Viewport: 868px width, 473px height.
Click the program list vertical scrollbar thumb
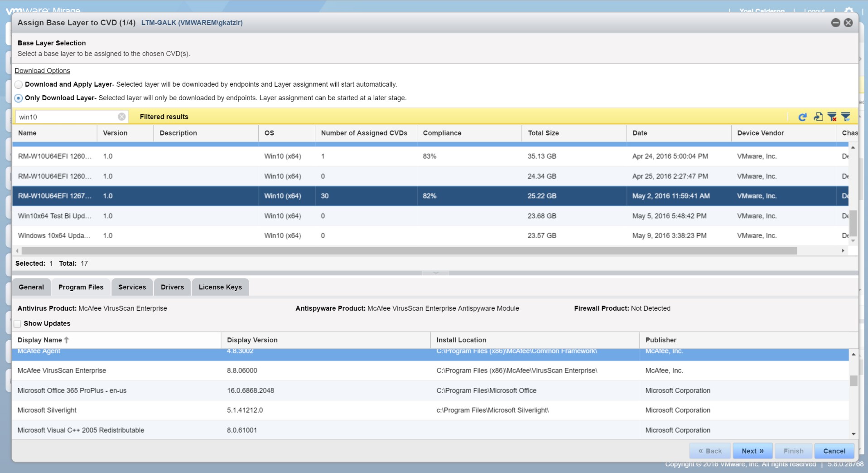point(854,380)
